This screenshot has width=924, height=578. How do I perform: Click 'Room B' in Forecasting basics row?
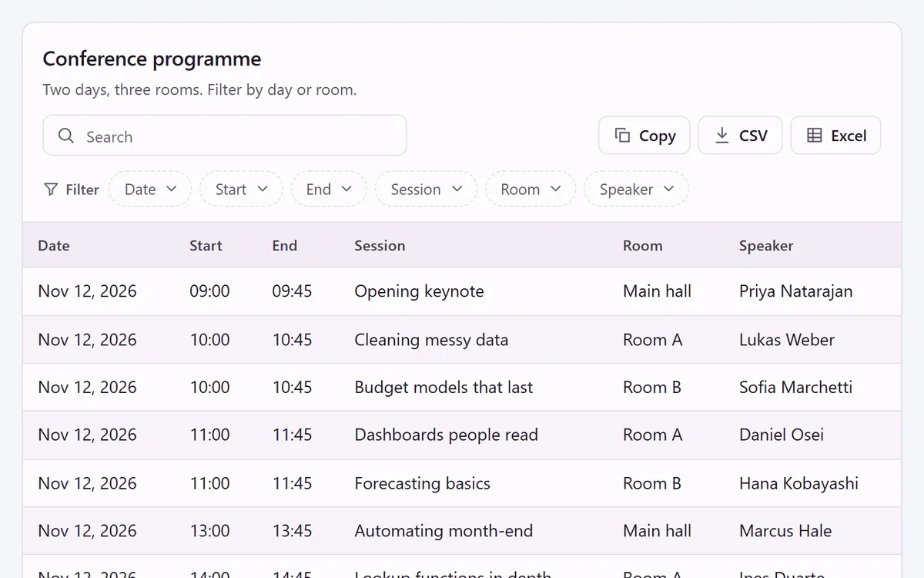[x=651, y=483]
